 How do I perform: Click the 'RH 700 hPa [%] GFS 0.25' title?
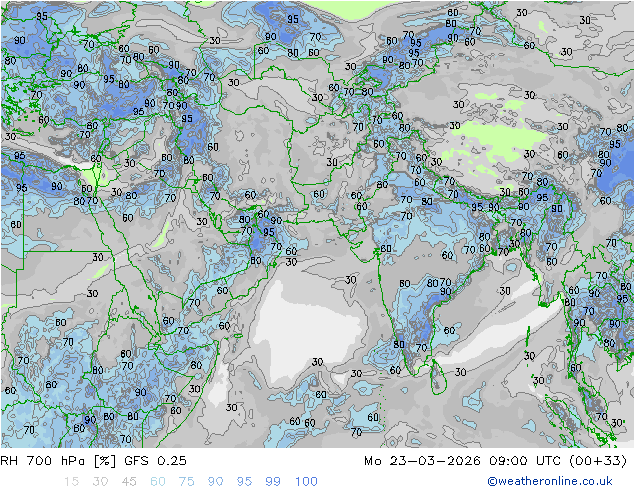pyautogui.click(x=93, y=460)
